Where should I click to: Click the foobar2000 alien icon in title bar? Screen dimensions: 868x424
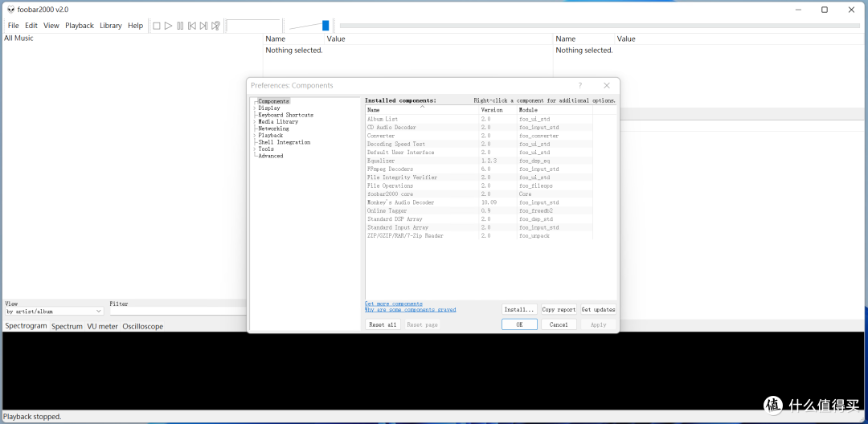coord(10,10)
